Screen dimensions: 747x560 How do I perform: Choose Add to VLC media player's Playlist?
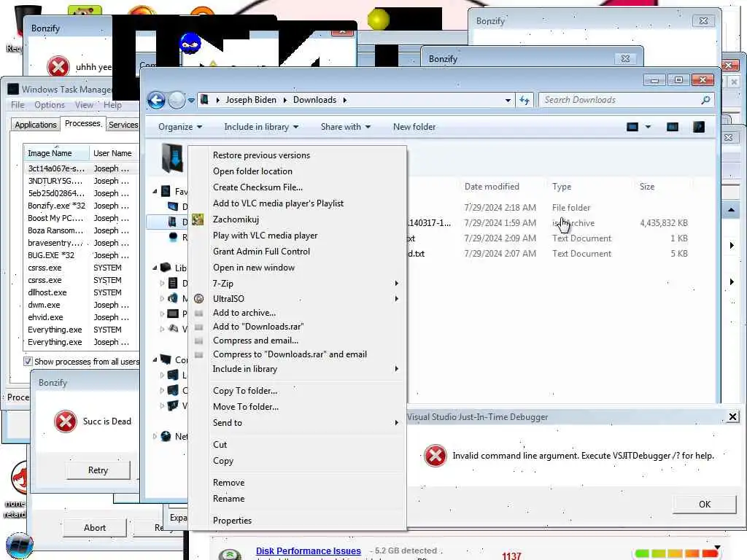pyautogui.click(x=278, y=203)
